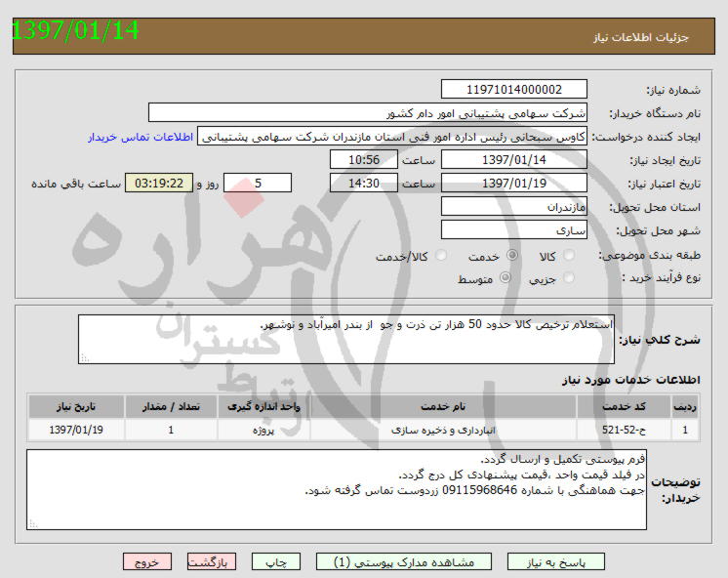Click remaining time countdown 03:19:22
The width and height of the screenshot is (728, 578).
pos(159,183)
